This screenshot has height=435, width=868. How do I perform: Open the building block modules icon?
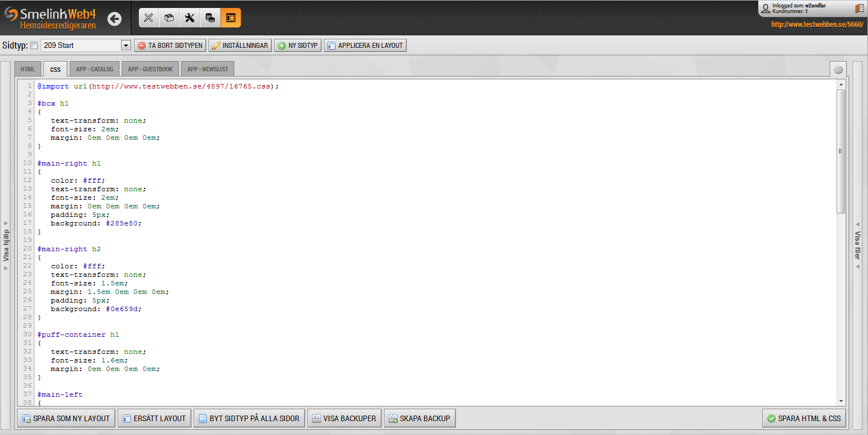[169, 18]
